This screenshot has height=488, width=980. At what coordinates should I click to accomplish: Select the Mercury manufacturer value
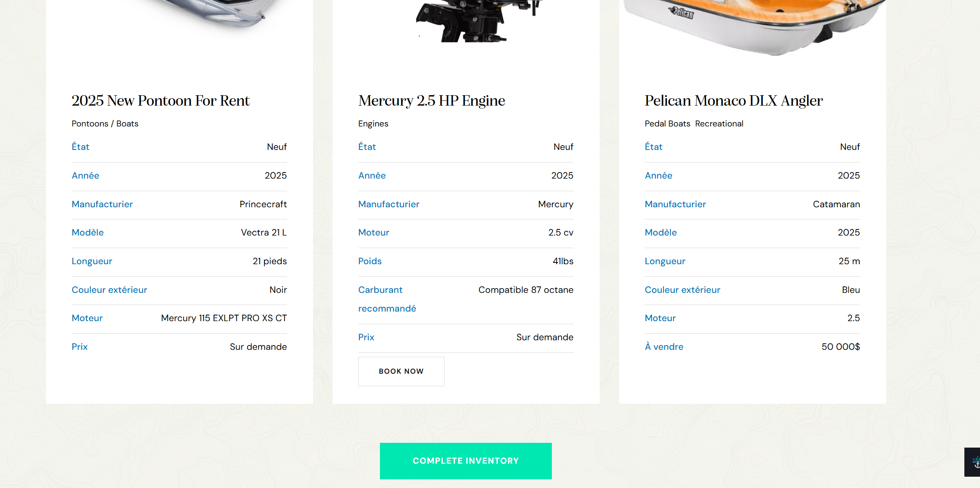[556, 204]
